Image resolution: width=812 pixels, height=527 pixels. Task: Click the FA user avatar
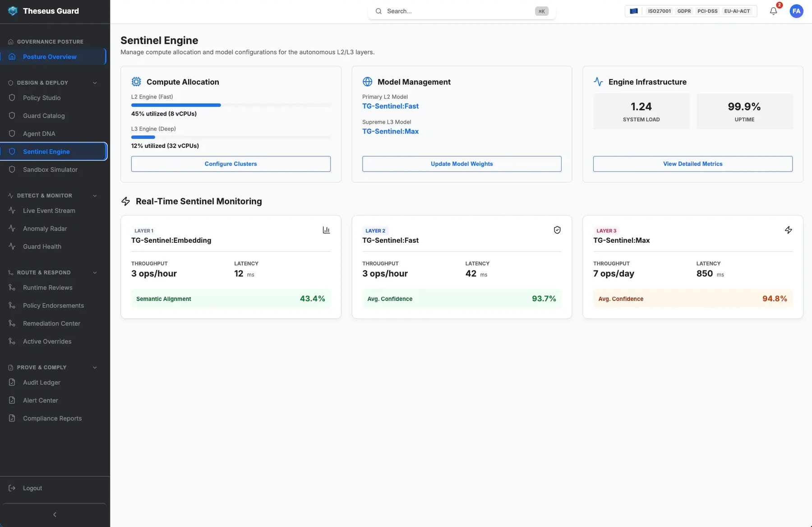[796, 11]
